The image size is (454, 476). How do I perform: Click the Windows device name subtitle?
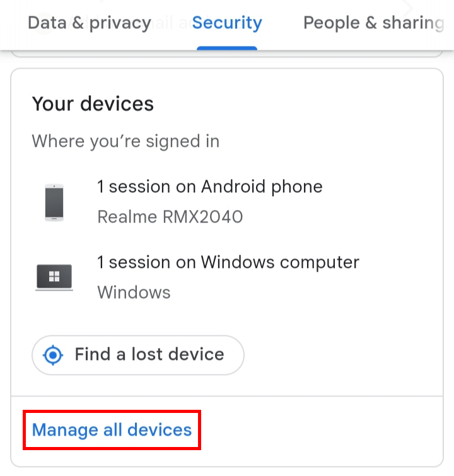click(x=134, y=293)
